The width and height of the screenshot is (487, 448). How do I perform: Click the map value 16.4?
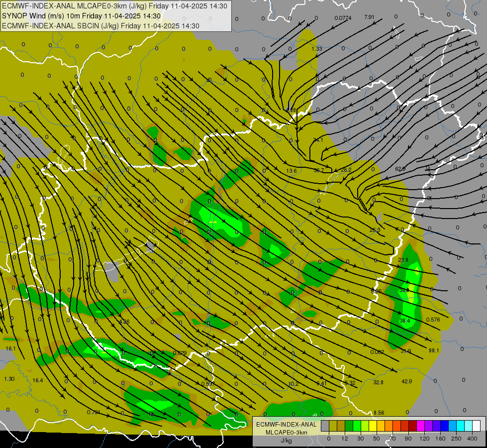[38, 380]
